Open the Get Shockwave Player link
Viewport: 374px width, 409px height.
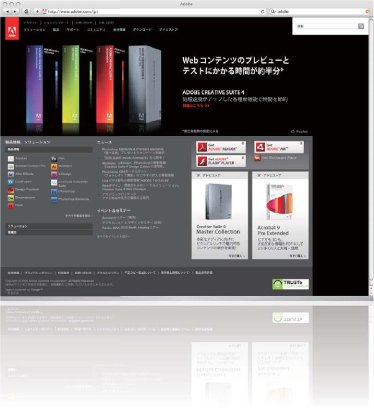[x=279, y=158]
